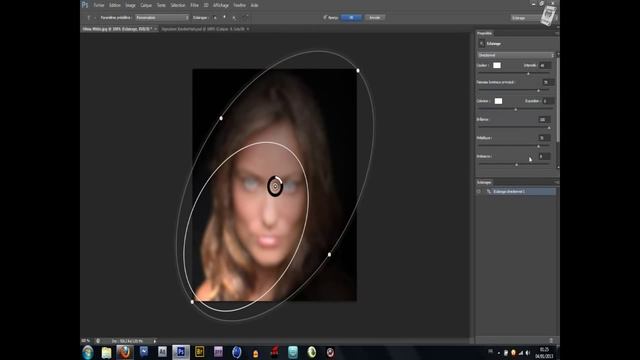Screen dimensions: 640x360
Task: Open the Paramètres prédéfinis dropdown
Action: pyautogui.click(x=162, y=18)
